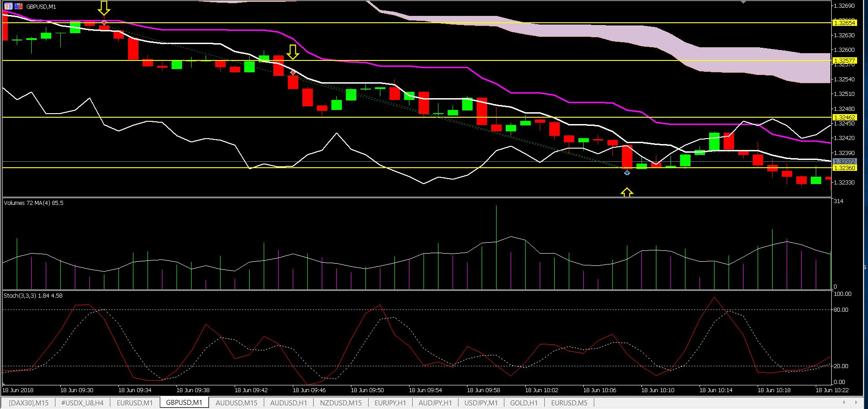Click the 18 Jun 10:14 time label
Viewport: 868px width, 409px height.
716,390
